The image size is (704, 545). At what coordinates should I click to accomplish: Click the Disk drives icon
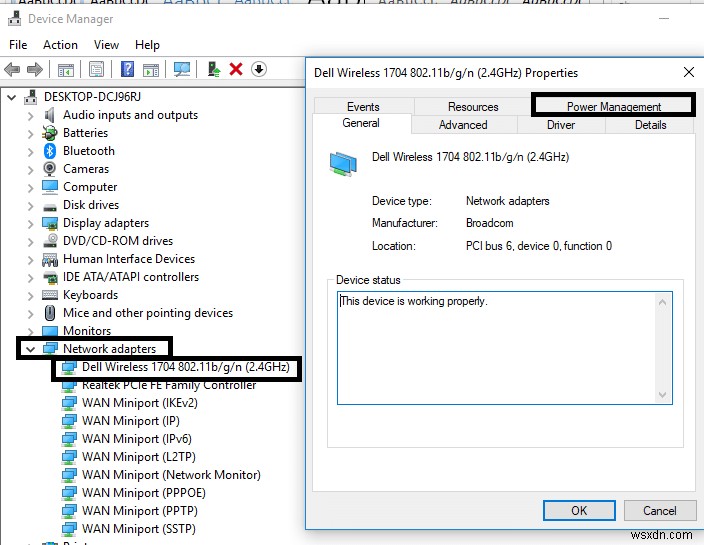50,207
